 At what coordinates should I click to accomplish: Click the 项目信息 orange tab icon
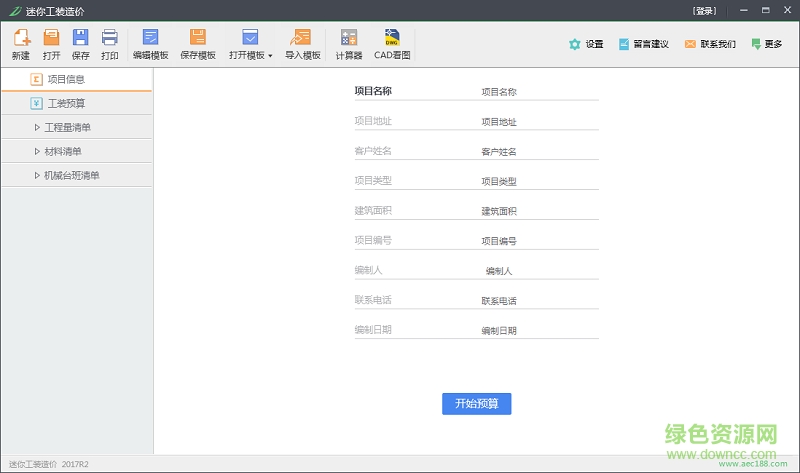click(36, 79)
